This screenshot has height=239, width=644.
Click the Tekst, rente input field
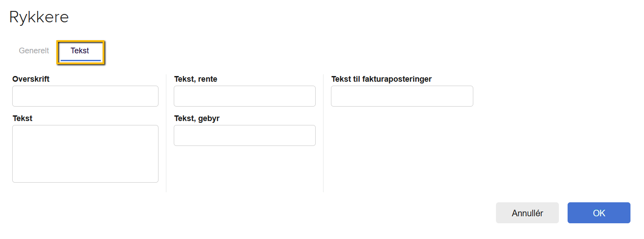245,96
